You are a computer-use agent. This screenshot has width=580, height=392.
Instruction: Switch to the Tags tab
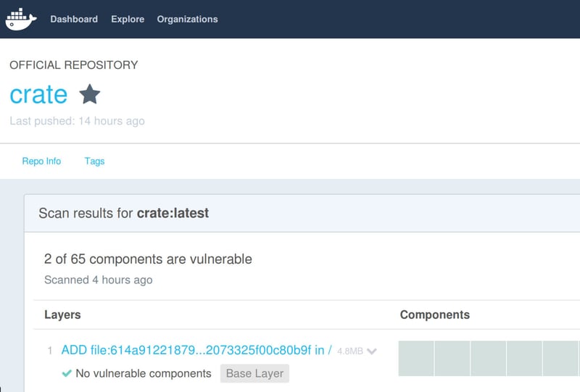tap(94, 162)
